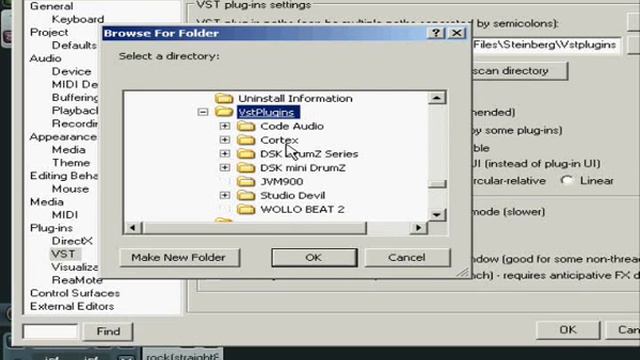Cancel the Browse For Folder dialog

coord(407,258)
